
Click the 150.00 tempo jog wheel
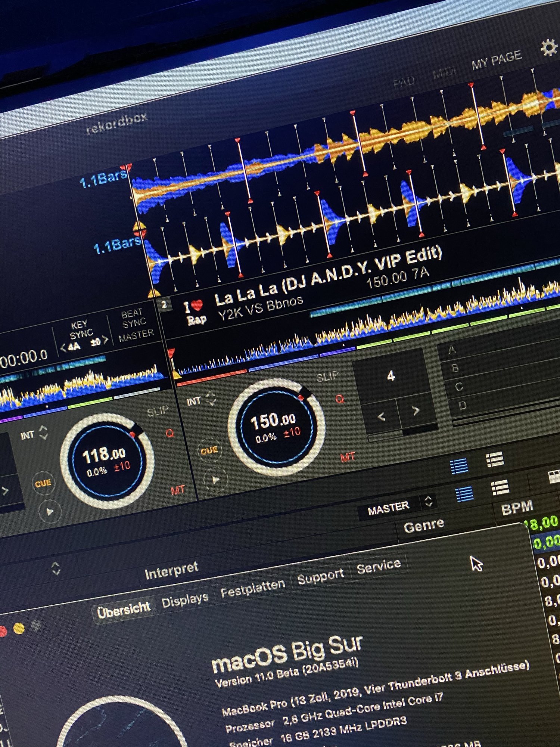coord(277,427)
